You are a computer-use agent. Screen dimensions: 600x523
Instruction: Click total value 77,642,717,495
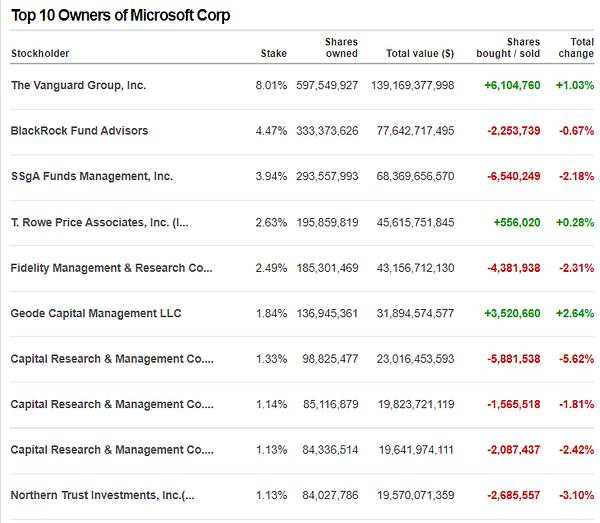(415, 131)
